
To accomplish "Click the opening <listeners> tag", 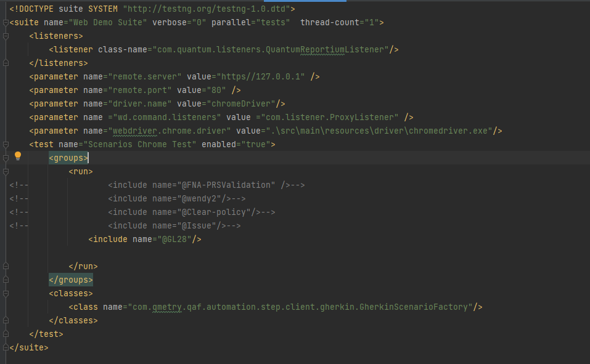I will (x=56, y=36).
